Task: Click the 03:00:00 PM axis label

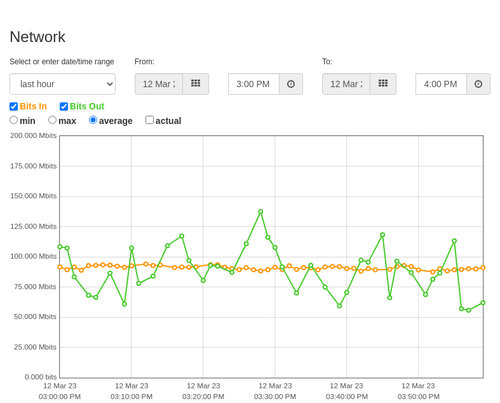Action: pyautogui.click(x=60, y=397)
